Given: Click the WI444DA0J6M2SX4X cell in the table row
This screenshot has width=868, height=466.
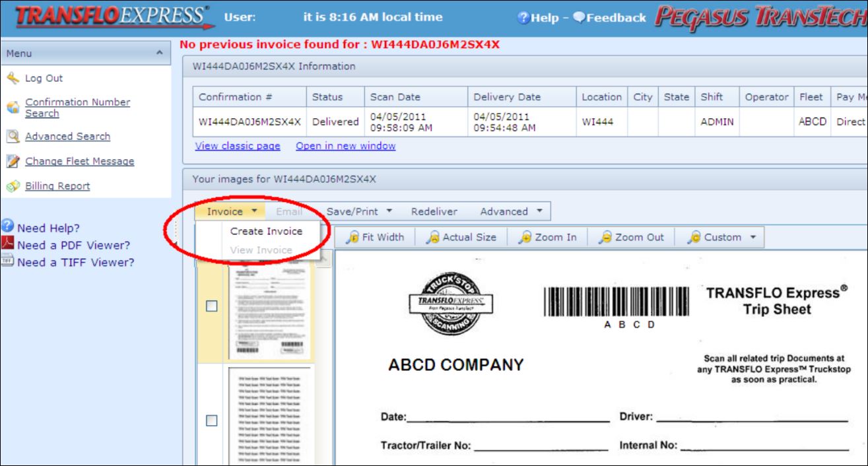Looking at the screenshot, I should pyautogui.click(x=250, y=121).
